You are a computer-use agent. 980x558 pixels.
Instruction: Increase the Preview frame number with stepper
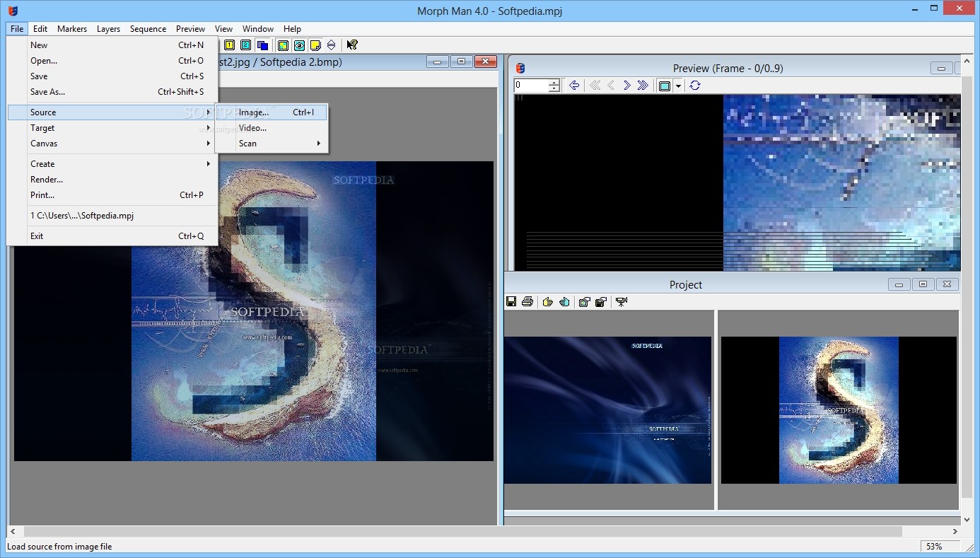coord(554,82)
